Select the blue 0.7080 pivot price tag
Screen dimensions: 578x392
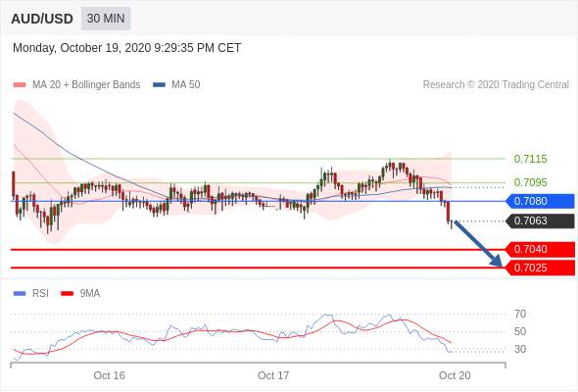(540, 201)
